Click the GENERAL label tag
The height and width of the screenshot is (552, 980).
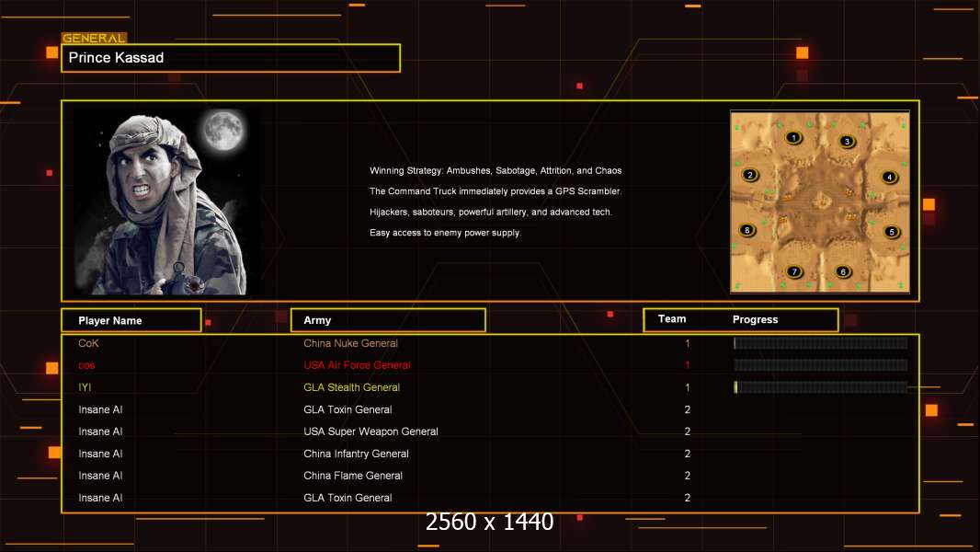coord(94,38)
